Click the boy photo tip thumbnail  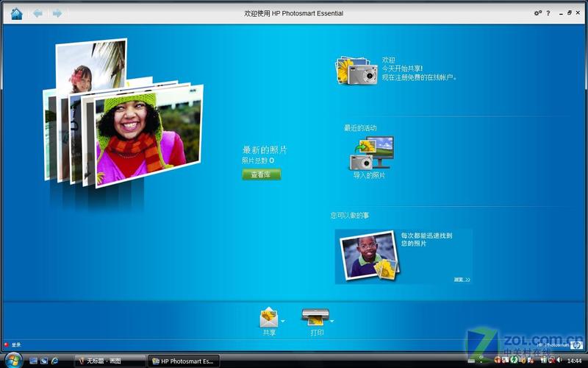(x=370, y=255)
